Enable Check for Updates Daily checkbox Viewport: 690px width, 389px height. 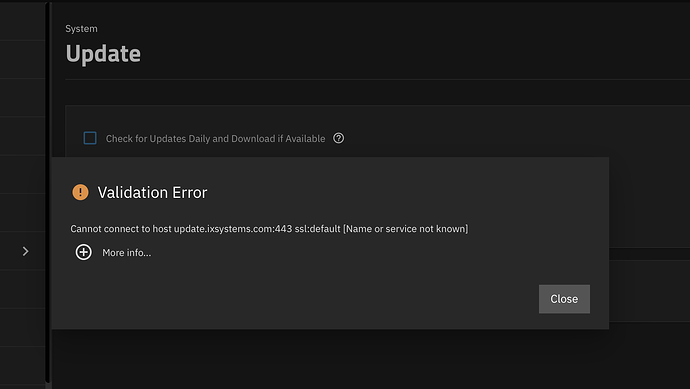tap(90, 138)
